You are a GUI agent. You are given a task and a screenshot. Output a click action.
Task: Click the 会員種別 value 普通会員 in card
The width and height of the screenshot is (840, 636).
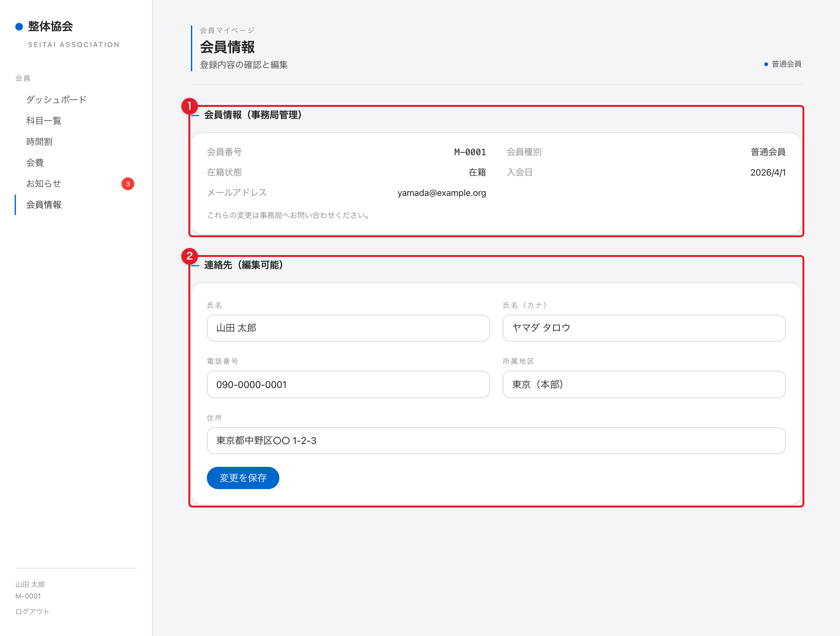[768, 152]
